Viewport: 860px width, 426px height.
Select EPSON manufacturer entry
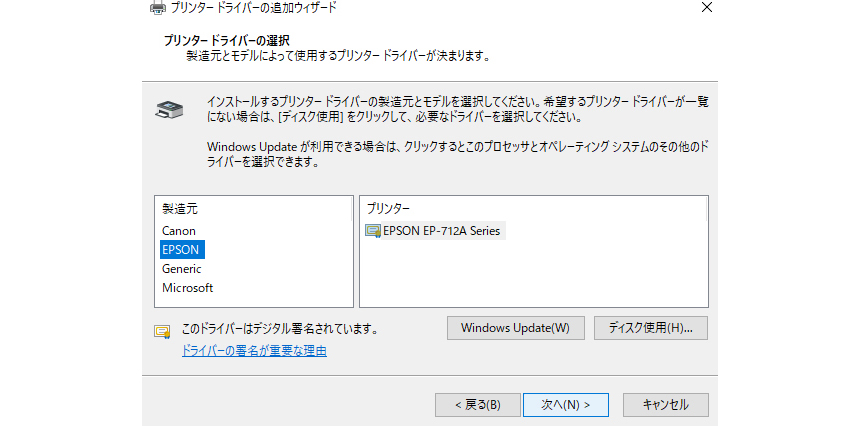(182, 249)
